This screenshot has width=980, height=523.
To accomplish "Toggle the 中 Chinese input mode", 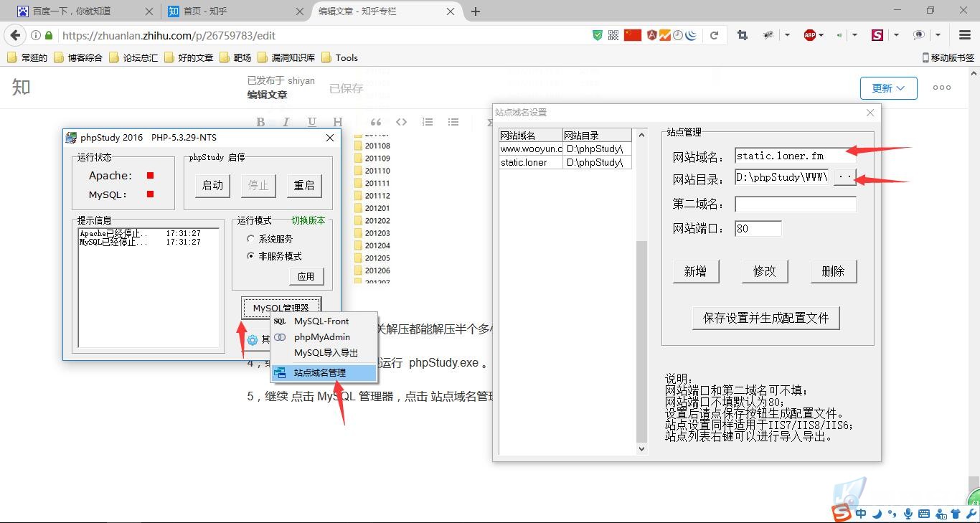I will (x=861, y=514).
